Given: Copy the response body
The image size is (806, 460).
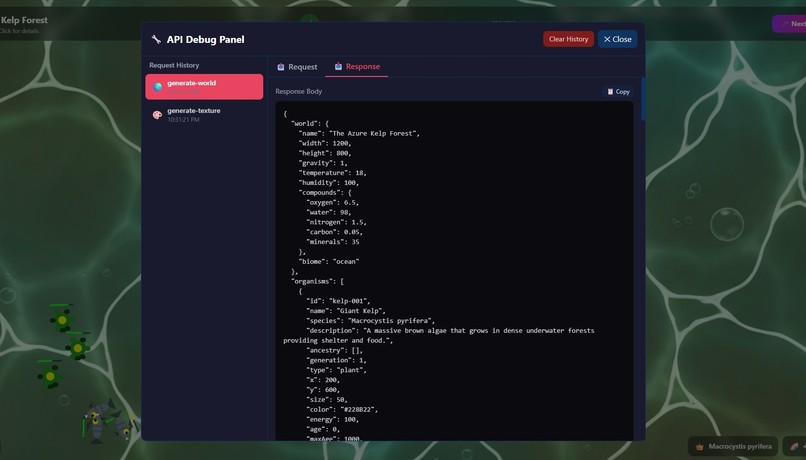Looking at the screenshot, I should tap(618, 91).
